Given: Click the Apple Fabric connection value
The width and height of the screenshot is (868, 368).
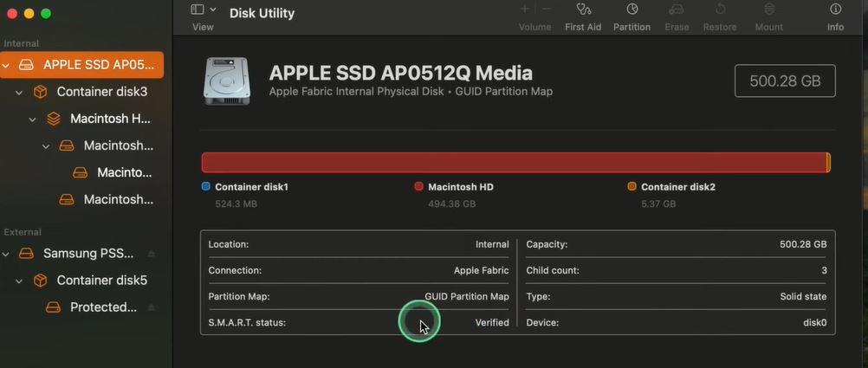Looking at the screenshot, I should pyautogui.click(x=481, y=271).
